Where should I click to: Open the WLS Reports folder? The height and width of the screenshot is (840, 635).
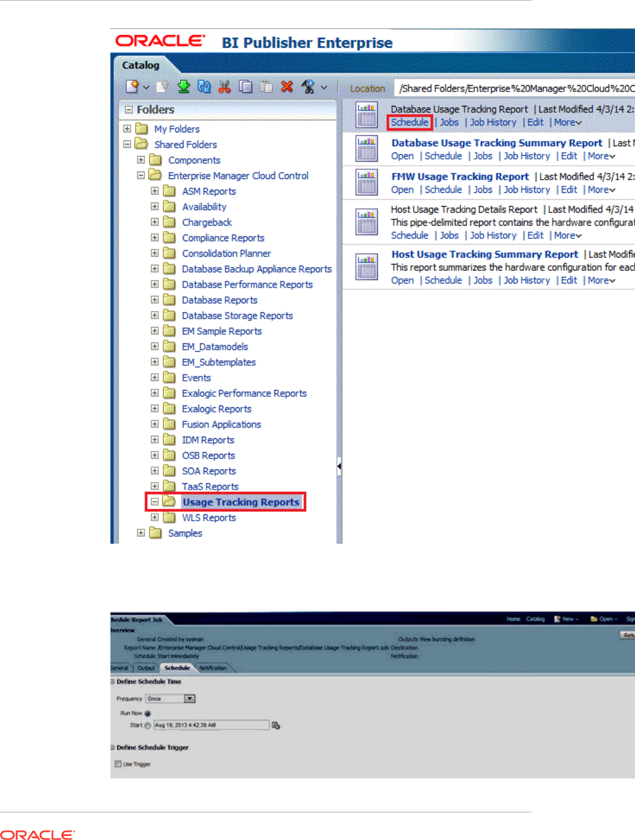pyautogui.click(x=209, y=517)
